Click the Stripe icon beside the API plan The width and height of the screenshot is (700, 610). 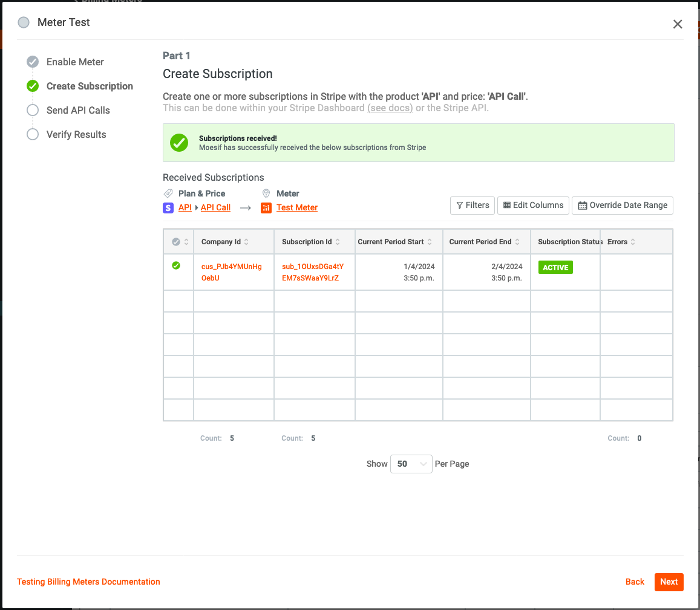168,207
